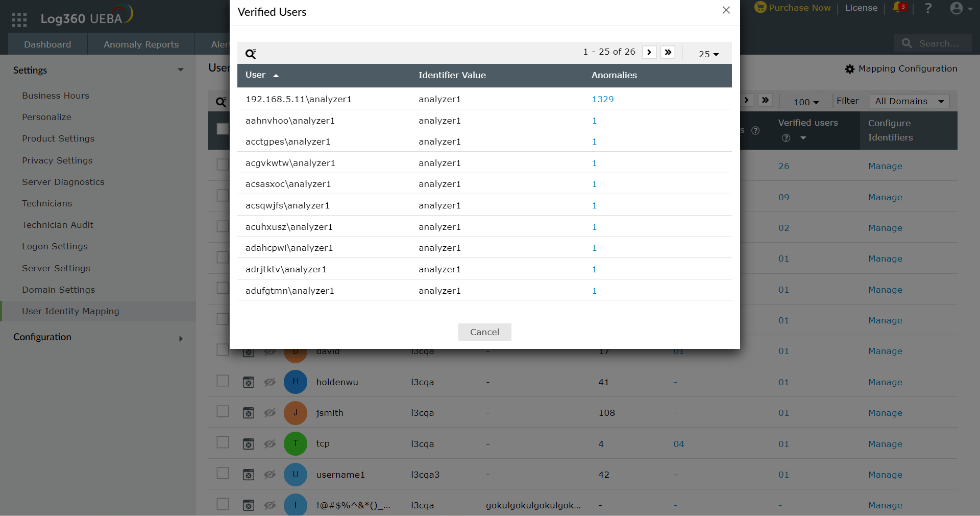Click the 26 verified users link
The width and height of the screenshot is (980, 516).
pyautogui.click(x=784, y=166)
